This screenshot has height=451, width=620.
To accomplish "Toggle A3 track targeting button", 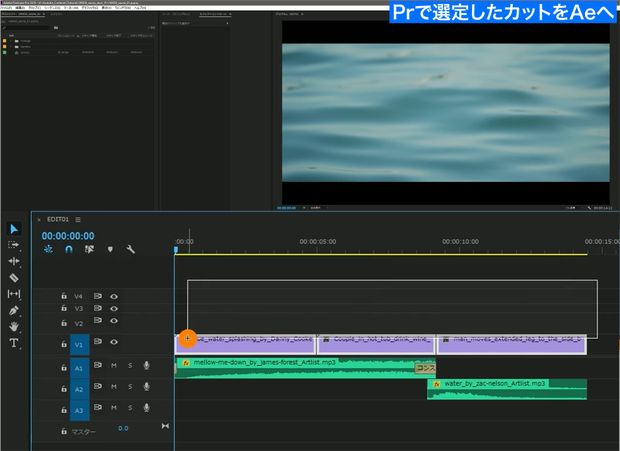I will tap(79, 410).
